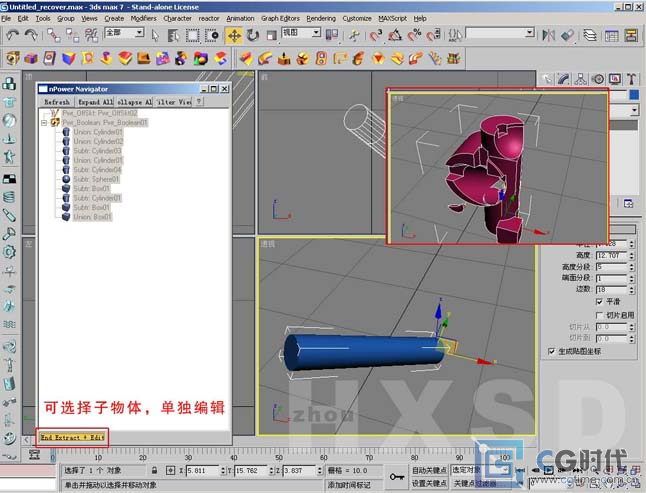The width and height of the screenshot is (646, 493).
Task: Click the 高度分段 height segments spinner
Action: [632, 267]
